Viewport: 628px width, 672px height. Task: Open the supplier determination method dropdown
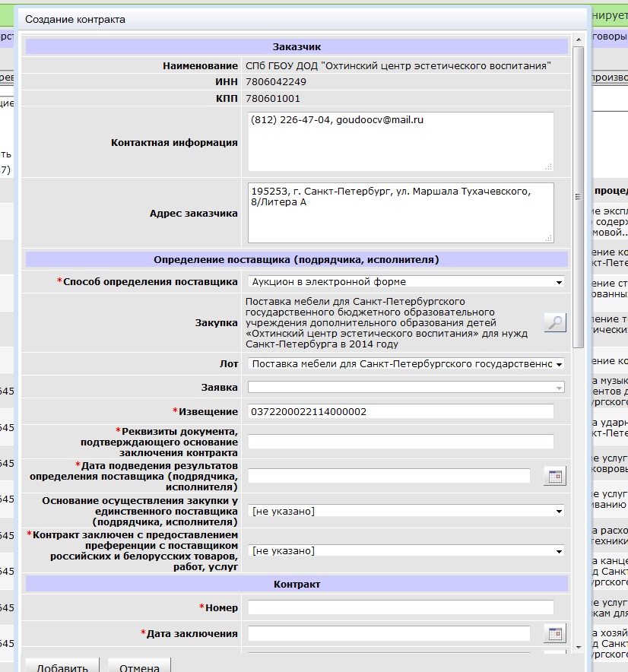(406, 282)
